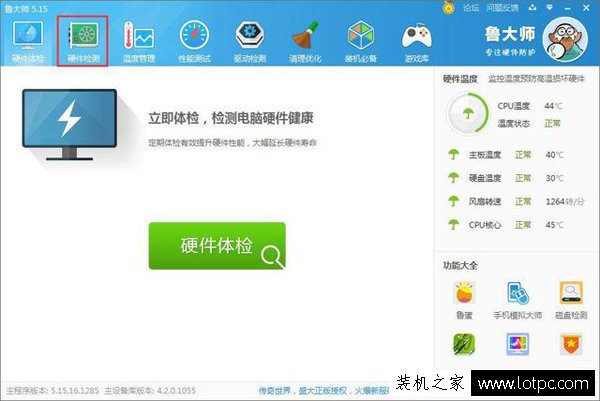Image resolution: width=600 pixels, height=401 pixels.
Task: Click the monitor lightning illustration
Action: click(x=69, y=124)
